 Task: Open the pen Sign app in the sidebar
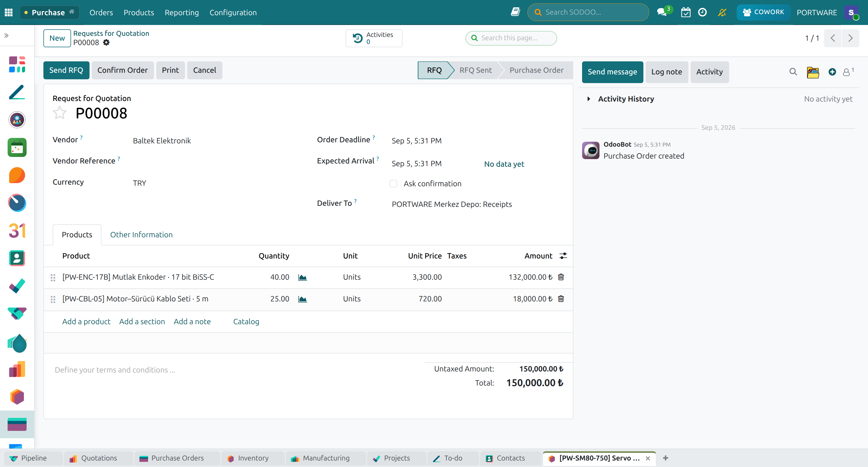coord(17,92)
